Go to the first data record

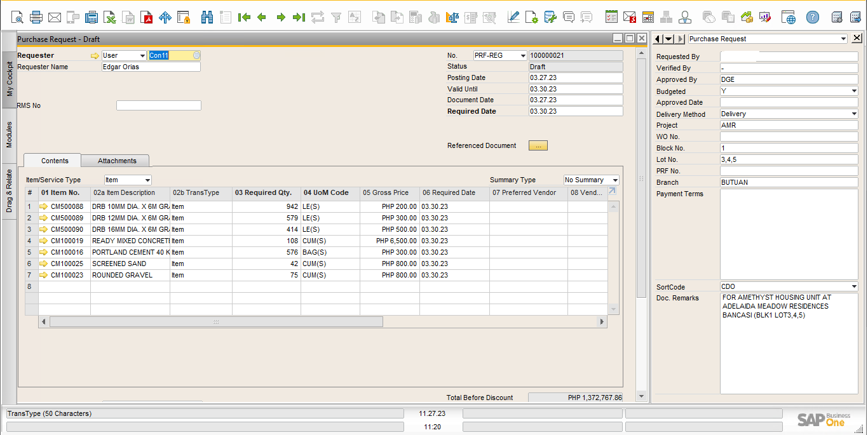pos(244,17)
